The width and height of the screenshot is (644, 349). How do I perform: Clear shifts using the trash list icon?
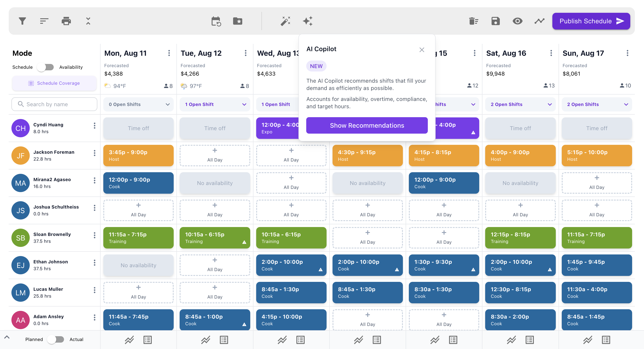click(x=474, y=21)
